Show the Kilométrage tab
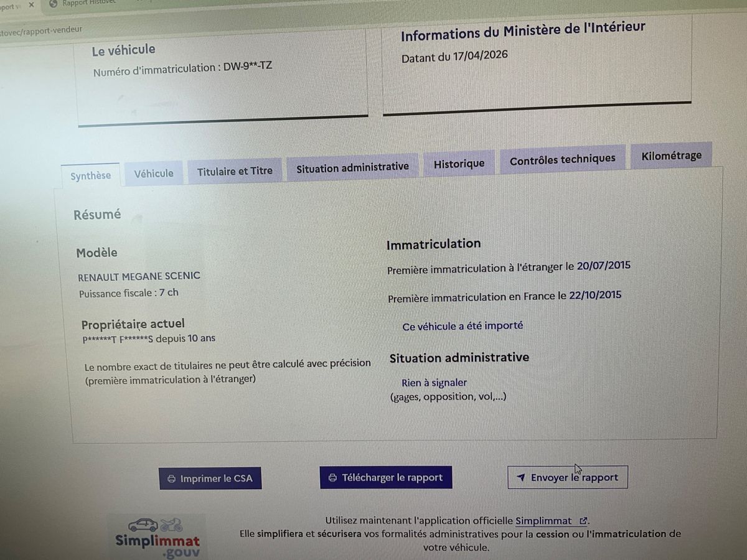The image size is (747, 560). (671, 156)
